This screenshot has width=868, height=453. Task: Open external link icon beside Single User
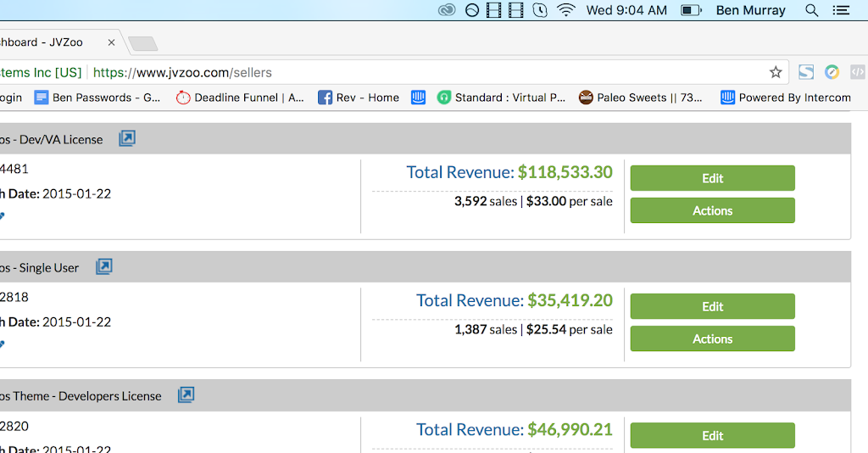point(104,267)
